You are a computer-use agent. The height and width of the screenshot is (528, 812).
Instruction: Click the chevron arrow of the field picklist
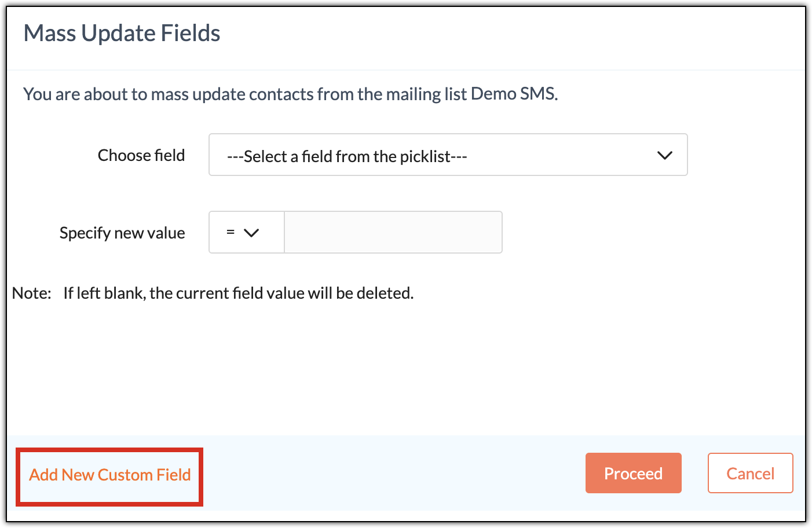tap(664, 155)
